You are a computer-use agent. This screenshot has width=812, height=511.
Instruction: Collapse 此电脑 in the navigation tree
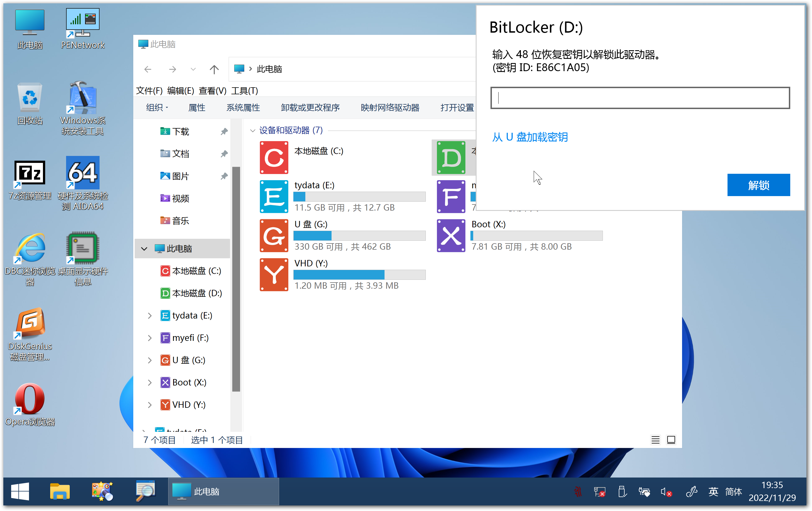point(144,249)
